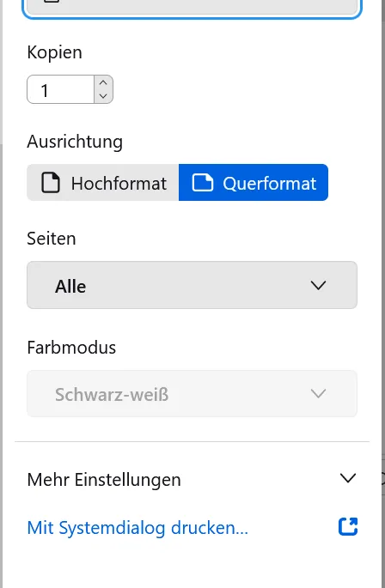This screenshot has width=385, height=588.
Task: Increase copies with the up arrow
Action: click(103, 82)
